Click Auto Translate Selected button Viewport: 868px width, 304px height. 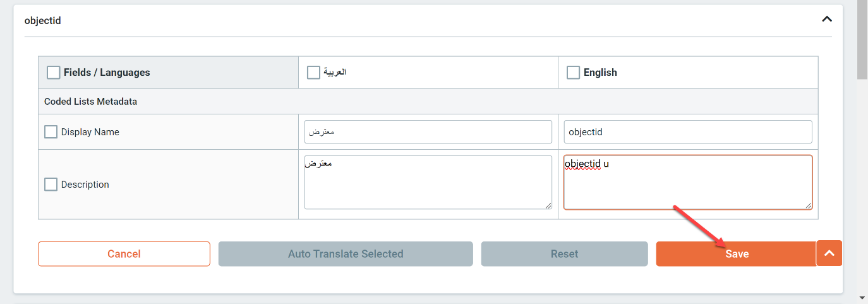click(346, 253)
